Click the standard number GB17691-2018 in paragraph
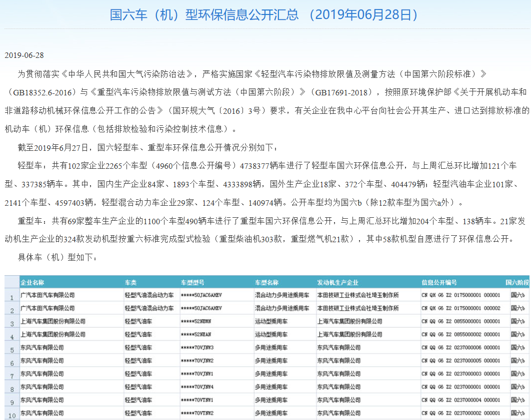 click(341, 92)
